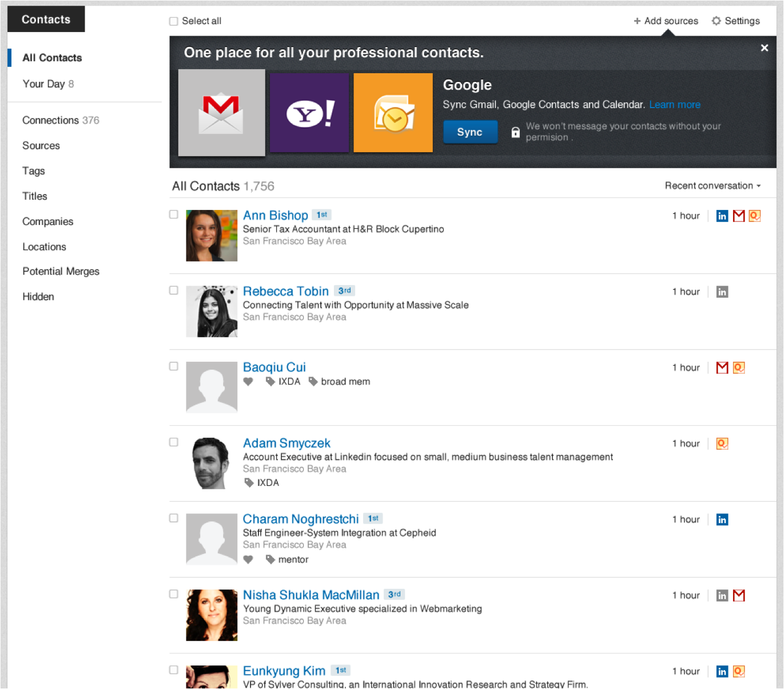Click Gmail source icon in Ann Bishop row
Viewport: 784px width, 689px height.
739,216
